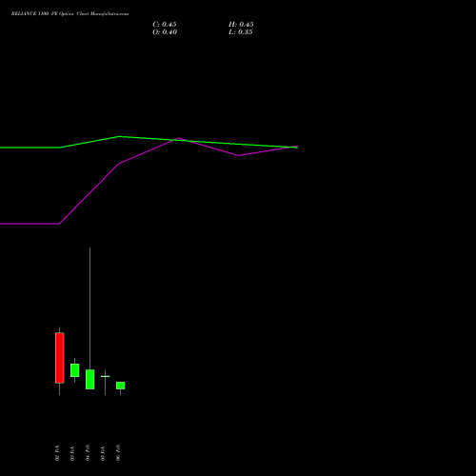
Task: Click the "03 Feb" date axis label
Action: coord(72,453)
